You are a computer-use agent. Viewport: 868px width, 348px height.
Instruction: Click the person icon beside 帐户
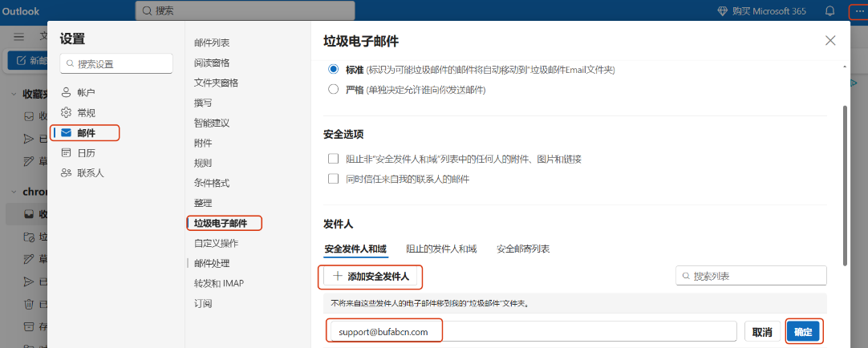coord(67,92)
